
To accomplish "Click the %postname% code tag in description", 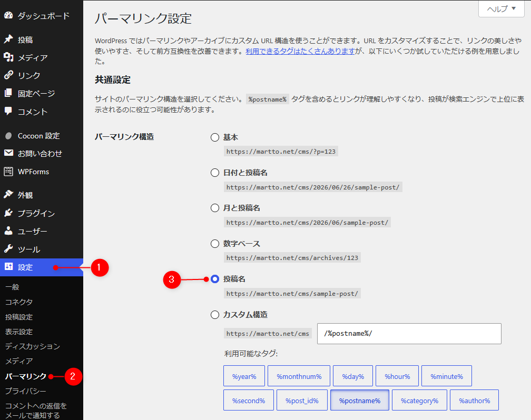I will click(267, 99).
